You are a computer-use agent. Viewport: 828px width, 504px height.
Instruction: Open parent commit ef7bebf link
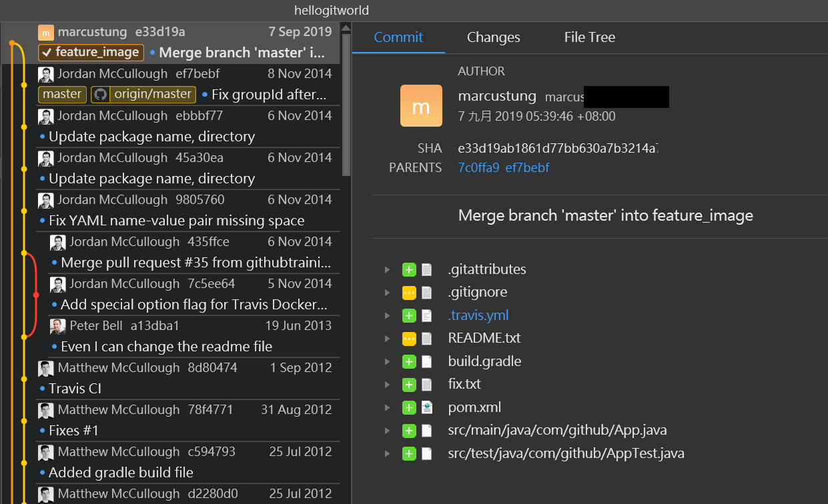pyautogui.click(x=527, y=167)
